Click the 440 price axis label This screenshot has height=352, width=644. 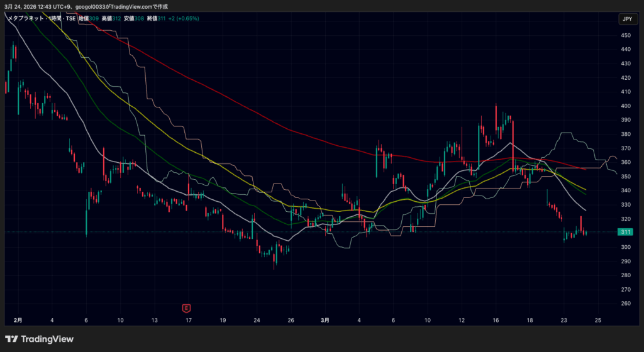coord(626,50)
